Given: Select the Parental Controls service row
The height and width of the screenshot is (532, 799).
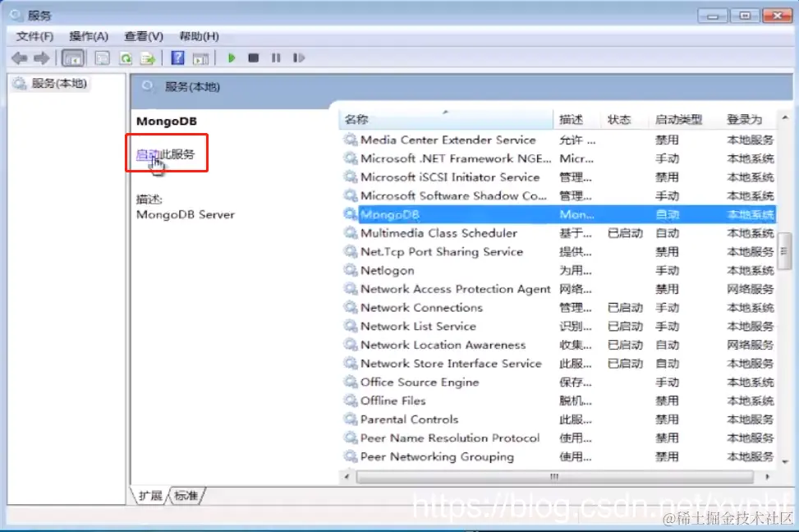Looking at the screenshot, I should [x=558, y=420].
